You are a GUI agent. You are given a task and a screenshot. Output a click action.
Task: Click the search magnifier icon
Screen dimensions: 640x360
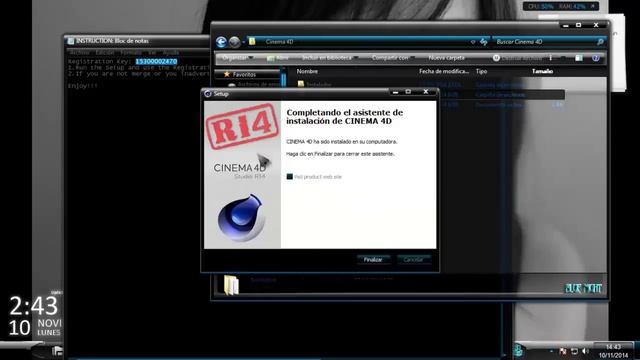pyautogui.click(x=600, y=42)
